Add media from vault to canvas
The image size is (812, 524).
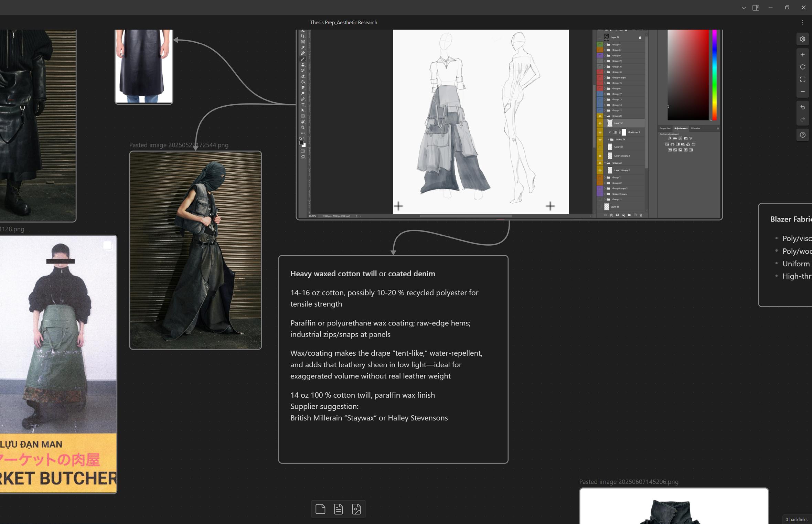pos(356,509)
